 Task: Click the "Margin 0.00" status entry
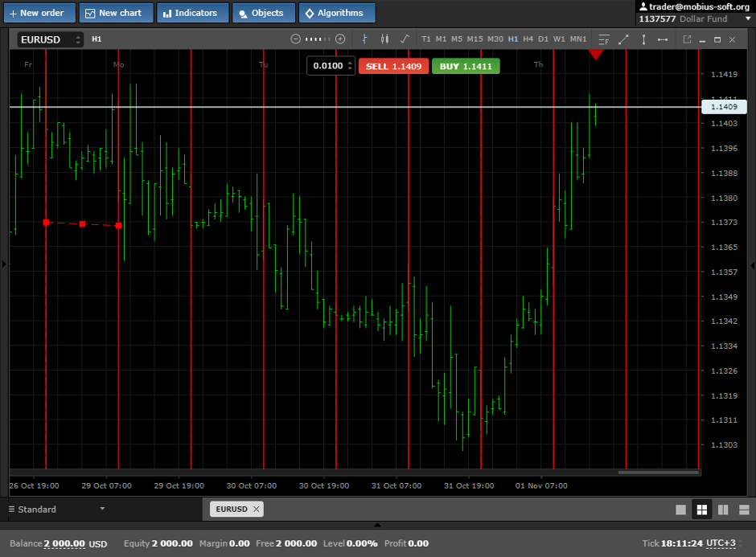[x=224, y=543]
